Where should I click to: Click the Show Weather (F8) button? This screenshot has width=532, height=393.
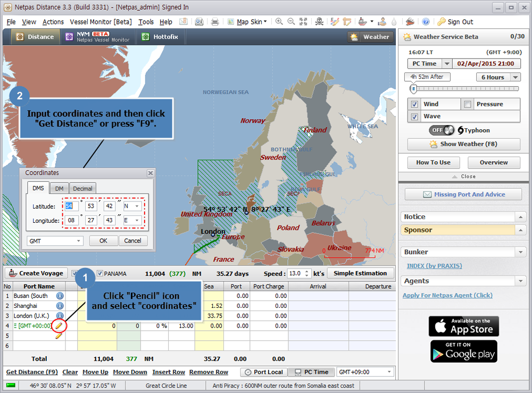pos(463,144)
